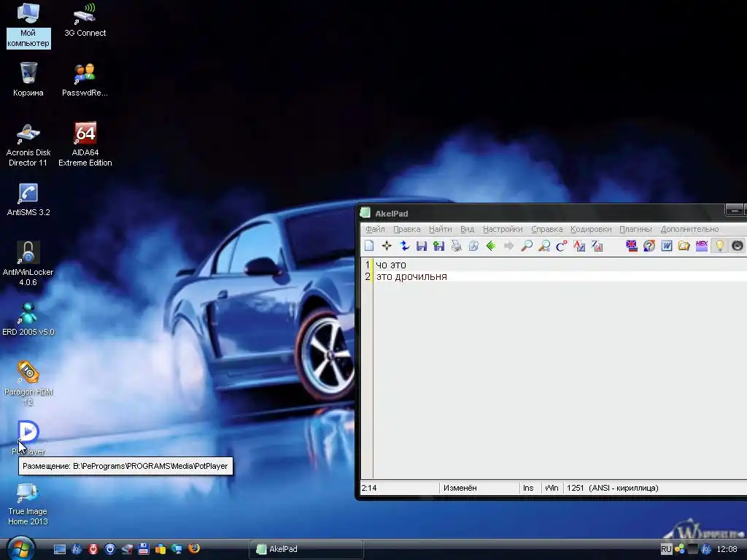
Task: Open the Правка menu
Action: coord(406,229)
